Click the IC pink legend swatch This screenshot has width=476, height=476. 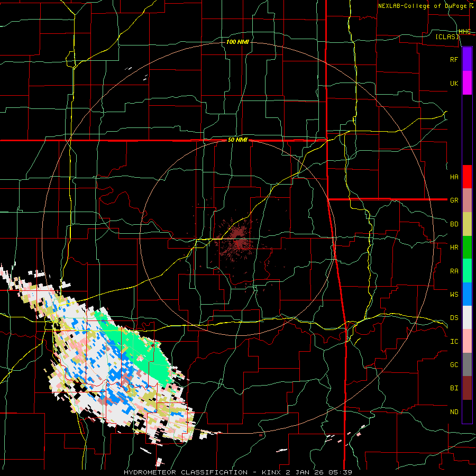tap(467, 341)
